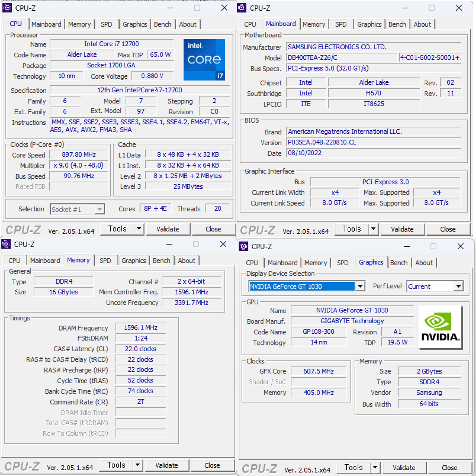Open the Graphics tab in the Mainboard window

coord(369,24)
